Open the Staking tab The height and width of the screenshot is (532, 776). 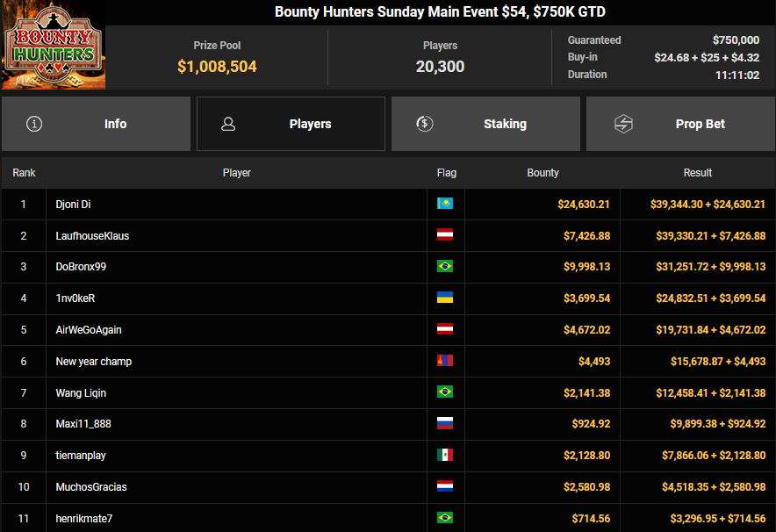485,124
